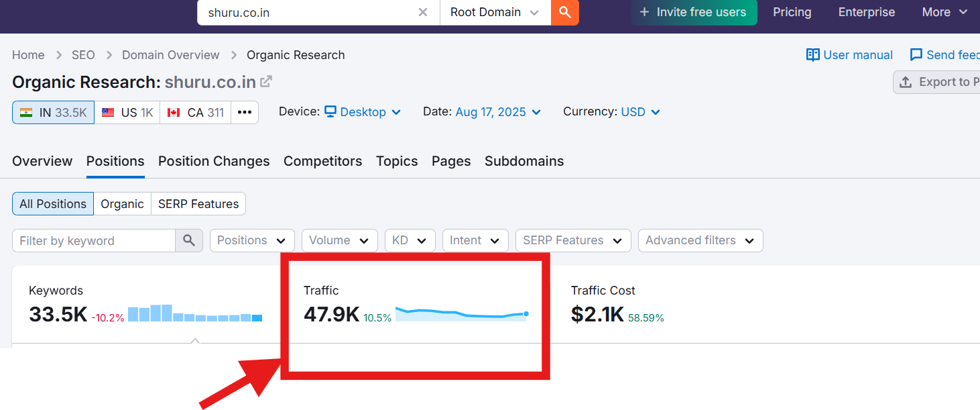Open the User manual link
Viewport: 980px width, 410px height.
tap(849, 55)
